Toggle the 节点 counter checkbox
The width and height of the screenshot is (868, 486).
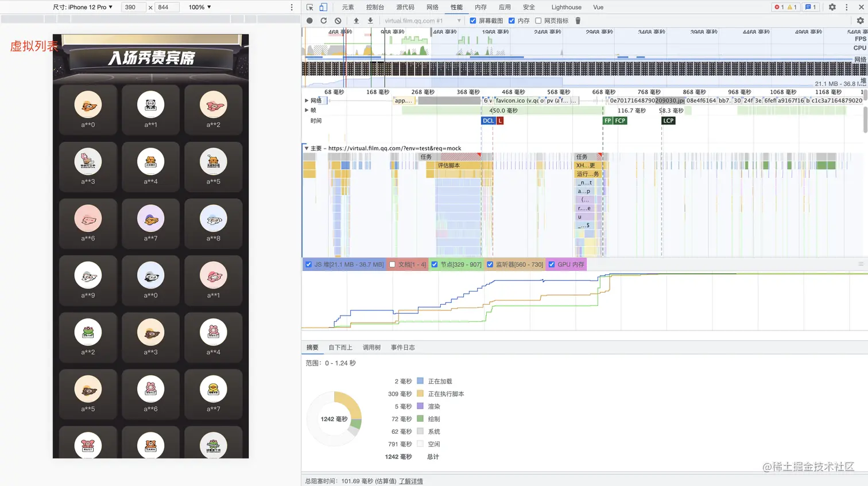(435, 265)
